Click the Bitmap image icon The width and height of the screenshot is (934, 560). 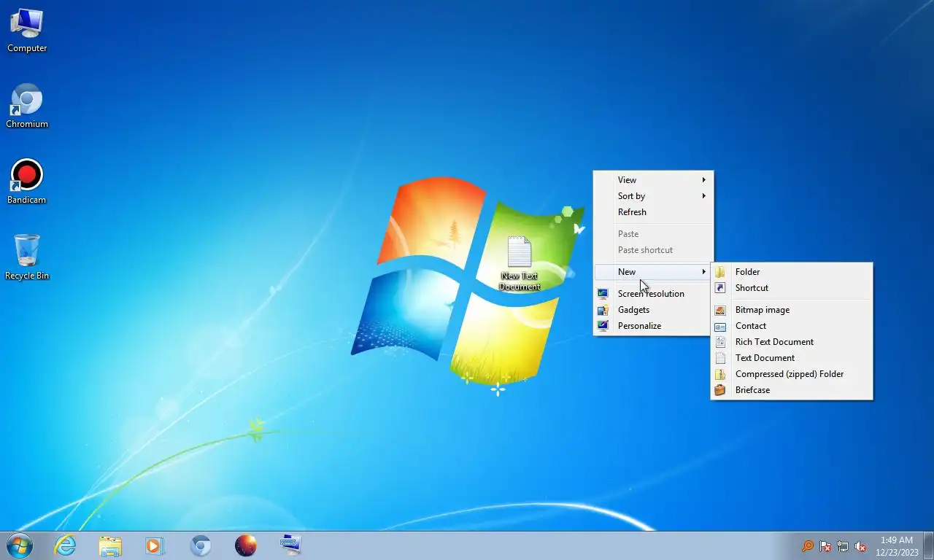click(x=720, y=310)
